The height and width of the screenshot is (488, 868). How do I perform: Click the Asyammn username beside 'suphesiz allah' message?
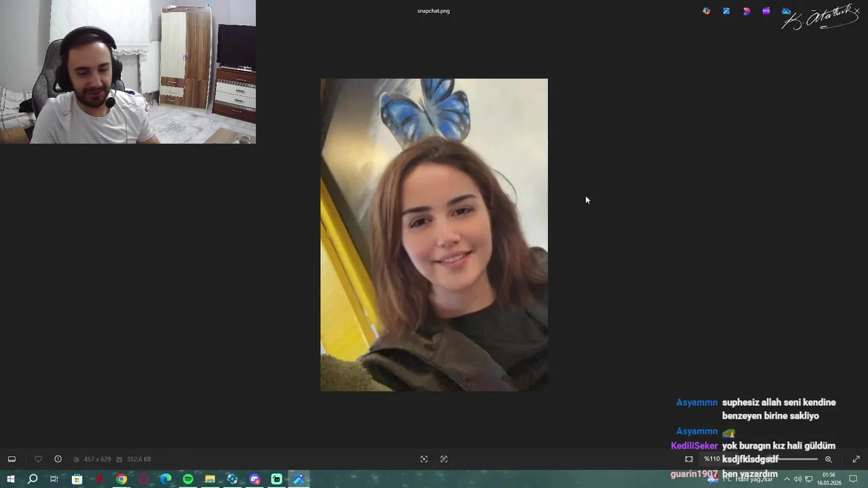click(x=696, y=403)
